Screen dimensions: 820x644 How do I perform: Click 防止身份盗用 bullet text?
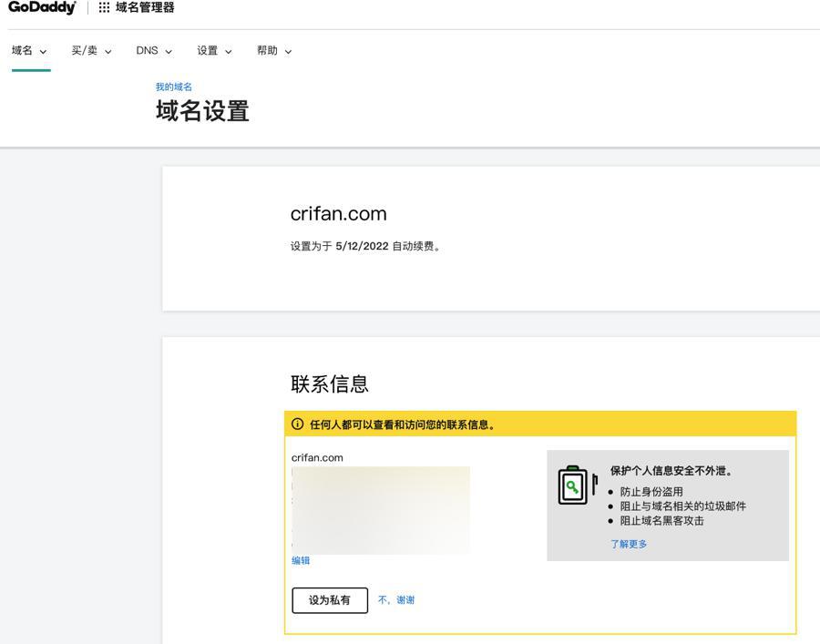[651, 491]
